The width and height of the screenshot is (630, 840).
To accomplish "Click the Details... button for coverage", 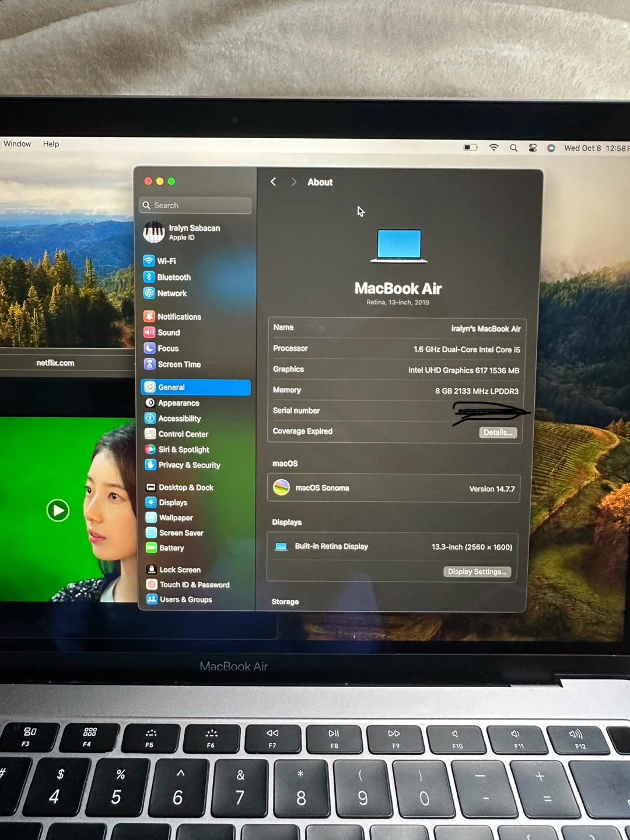I will (498, 432).
